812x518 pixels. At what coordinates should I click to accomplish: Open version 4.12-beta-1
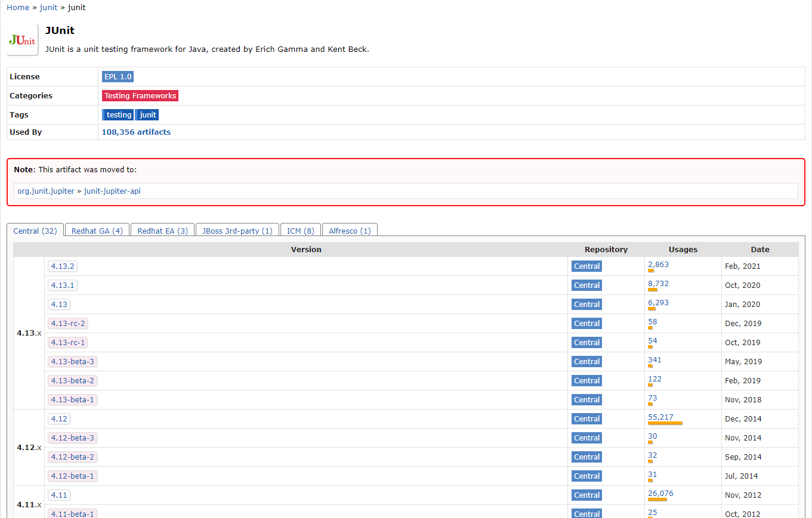tap(72, 476)
